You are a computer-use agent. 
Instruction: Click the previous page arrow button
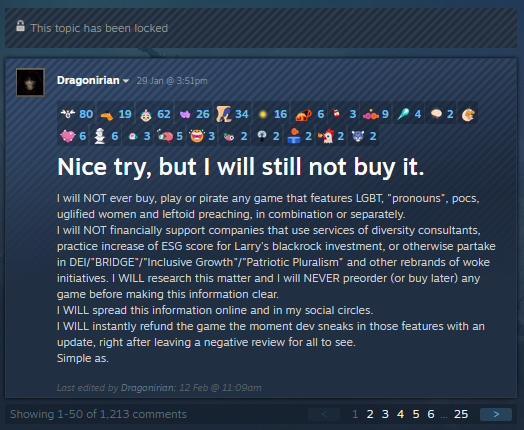324,414
